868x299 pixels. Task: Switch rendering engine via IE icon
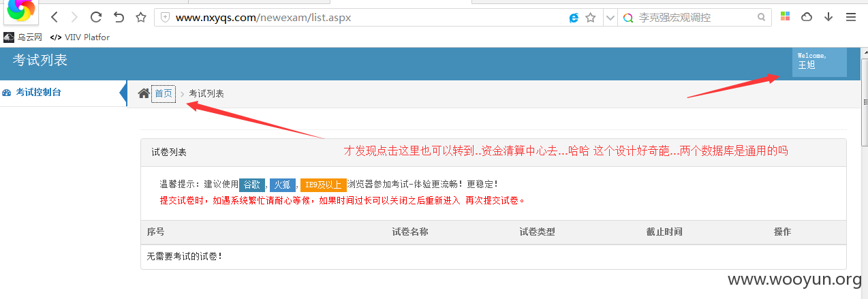[x=574, y=18]
